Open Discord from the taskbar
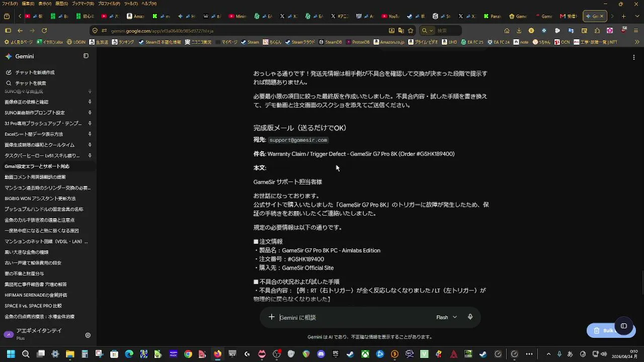 pyautogui.click(x=321, y=354)
